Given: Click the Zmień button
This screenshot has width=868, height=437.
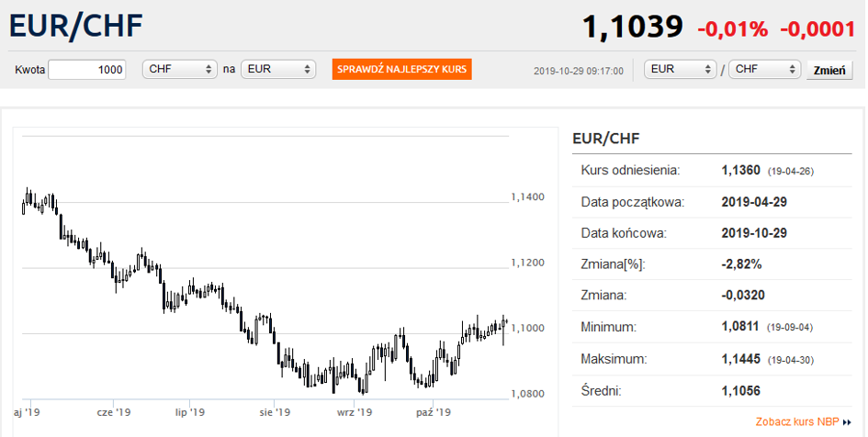Looking at the screenshot, I should tap(829, 71).
